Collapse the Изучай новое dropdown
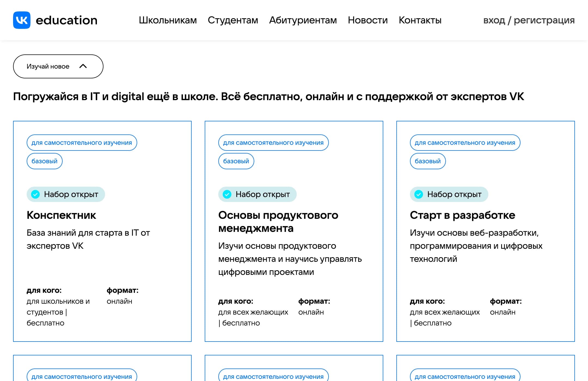The image size is (588, 381). 58,66
